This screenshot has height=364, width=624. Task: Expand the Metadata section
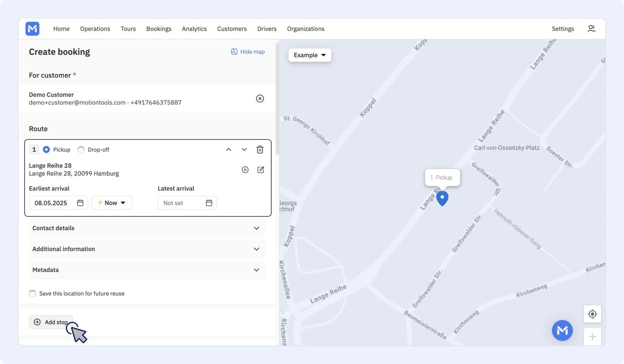click(147, 270)
